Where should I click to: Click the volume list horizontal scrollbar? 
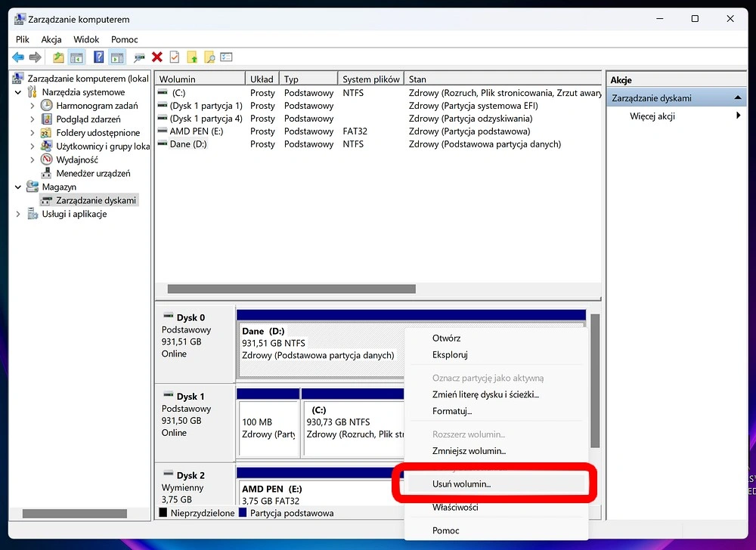[x=291, y=289]
